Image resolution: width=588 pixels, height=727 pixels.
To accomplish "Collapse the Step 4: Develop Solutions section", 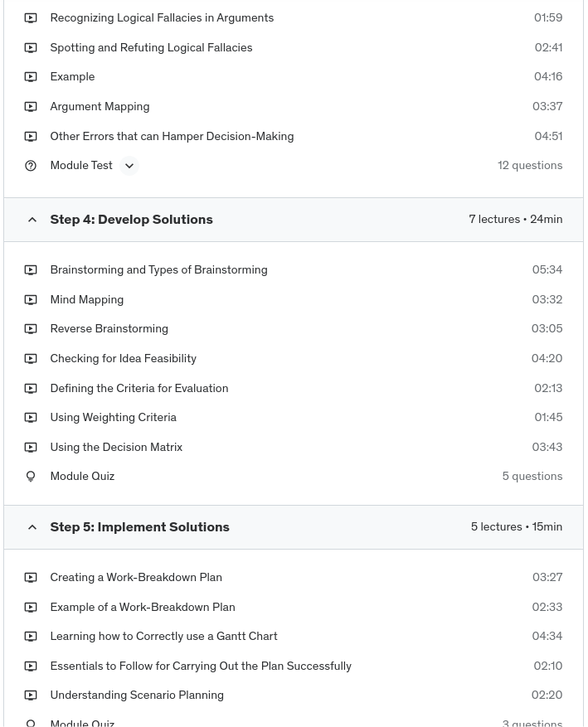I will [x=32, y=220].
